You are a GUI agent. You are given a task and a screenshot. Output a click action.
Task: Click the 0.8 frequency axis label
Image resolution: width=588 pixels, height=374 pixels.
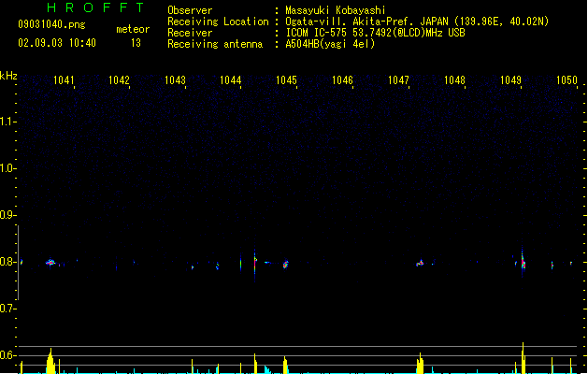7,262
